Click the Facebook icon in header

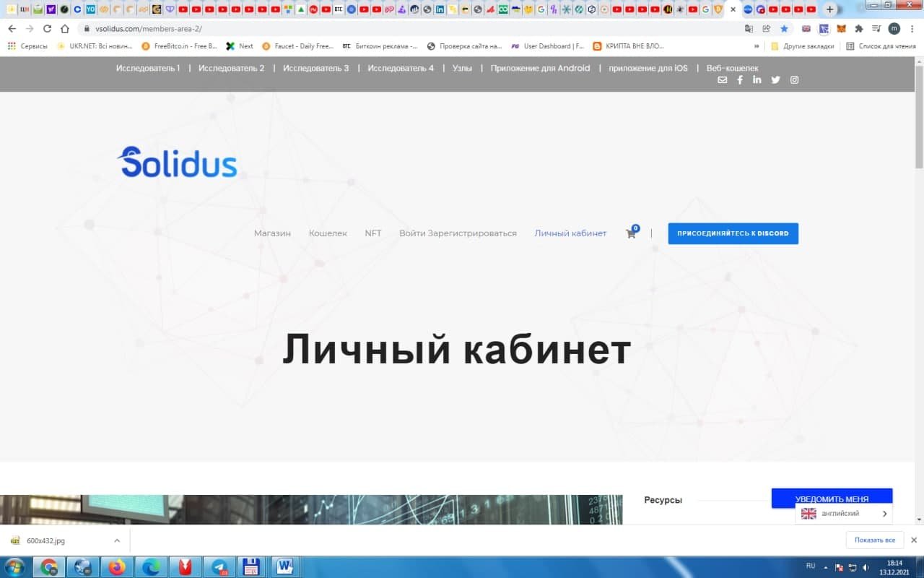tap(740, 80)
